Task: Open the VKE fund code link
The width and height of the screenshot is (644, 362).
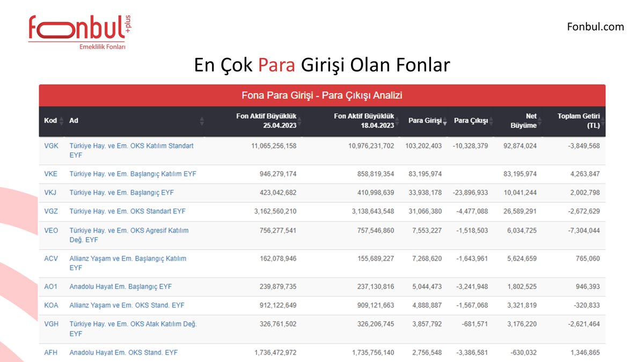Action: coord(51,174)
